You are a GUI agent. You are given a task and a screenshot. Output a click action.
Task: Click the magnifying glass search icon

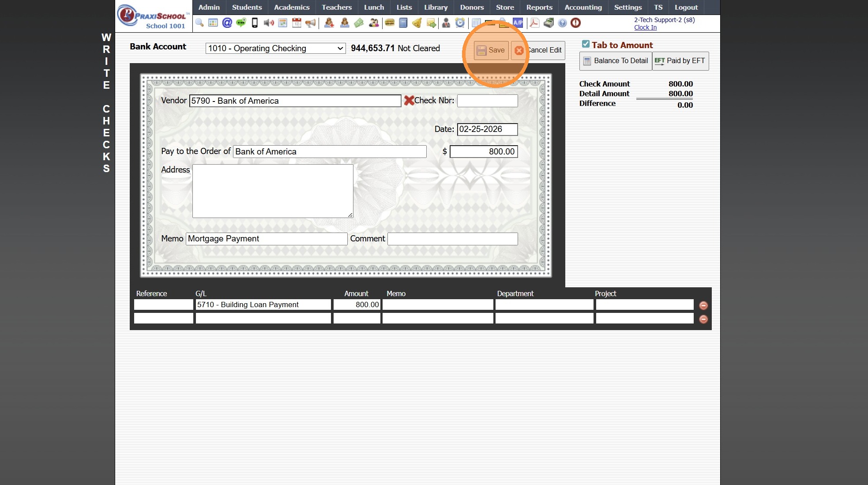(199, 23)
